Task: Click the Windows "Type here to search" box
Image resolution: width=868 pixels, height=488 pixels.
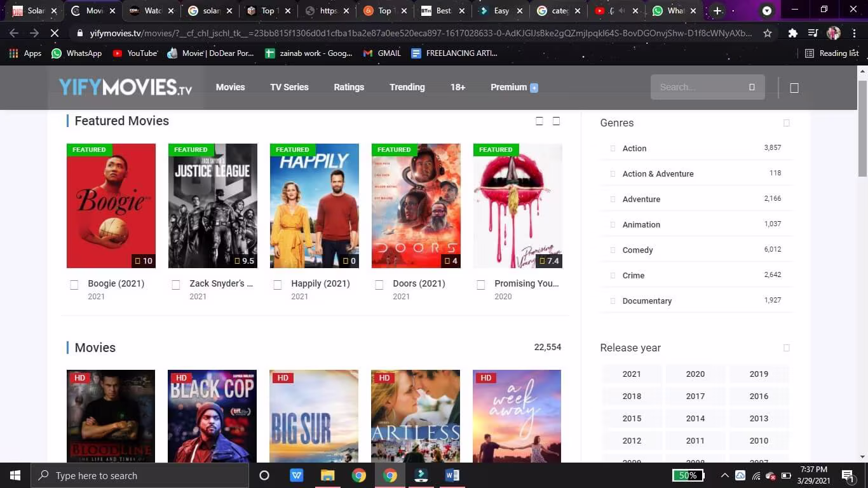Action: (x=140, y=475)
